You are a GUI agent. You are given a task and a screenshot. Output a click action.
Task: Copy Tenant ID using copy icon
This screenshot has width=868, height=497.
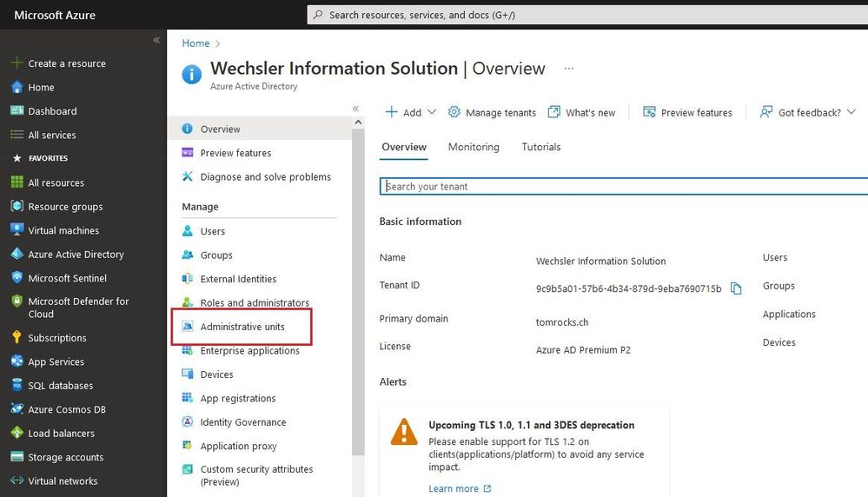(736, 288)
